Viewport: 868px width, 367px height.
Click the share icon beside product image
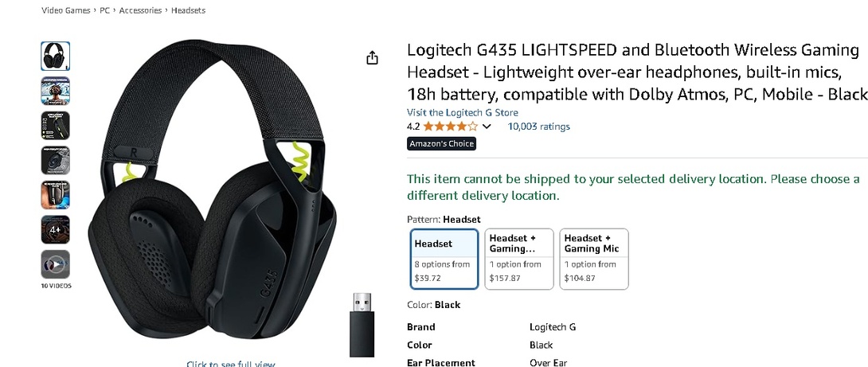point(372,57)
